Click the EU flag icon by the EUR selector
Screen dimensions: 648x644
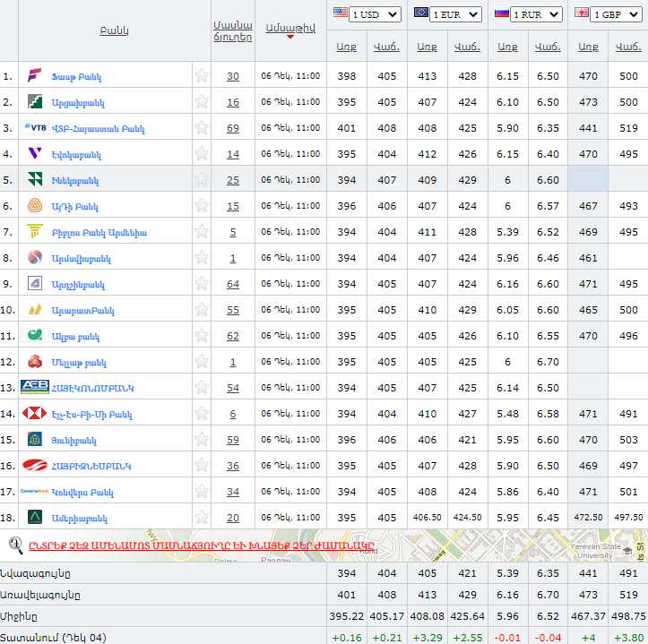pyautogui.click(x=420, y=12)
